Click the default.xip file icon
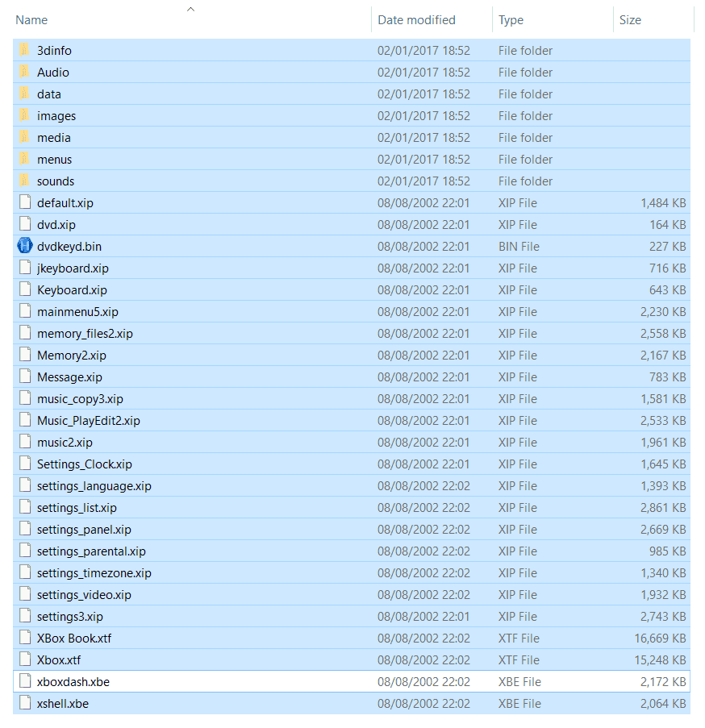 tap(25, 202)
